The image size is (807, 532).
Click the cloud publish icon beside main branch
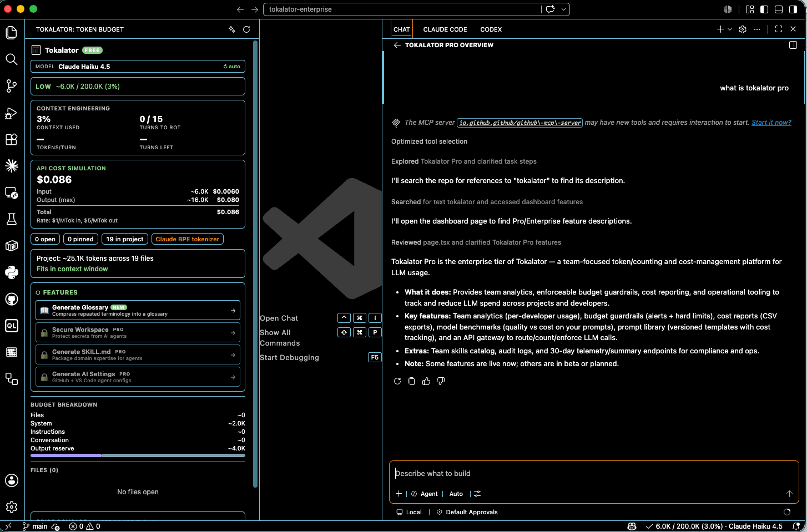click(x=56, y=526)
